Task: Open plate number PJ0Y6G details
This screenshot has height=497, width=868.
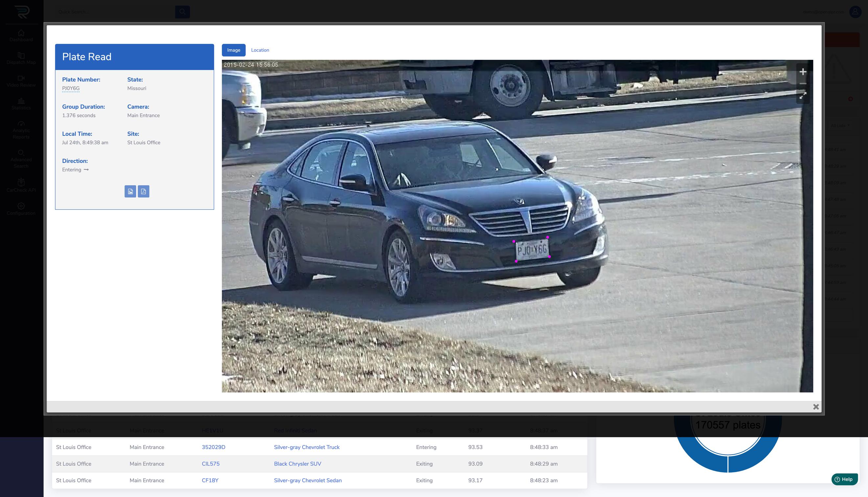Action: click(x=71, y=88)
